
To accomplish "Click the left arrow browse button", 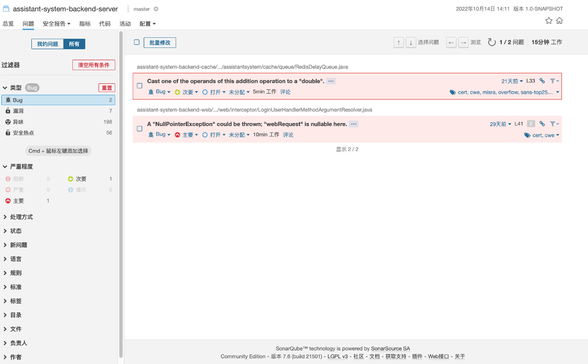I will pyautogui.click(x=451, y=42).
